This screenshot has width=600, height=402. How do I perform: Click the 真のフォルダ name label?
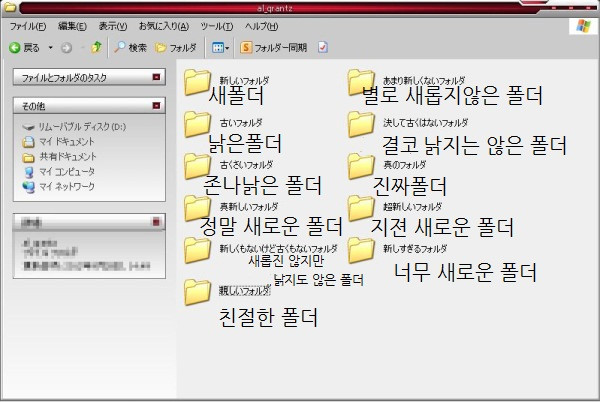click(404, 165)
